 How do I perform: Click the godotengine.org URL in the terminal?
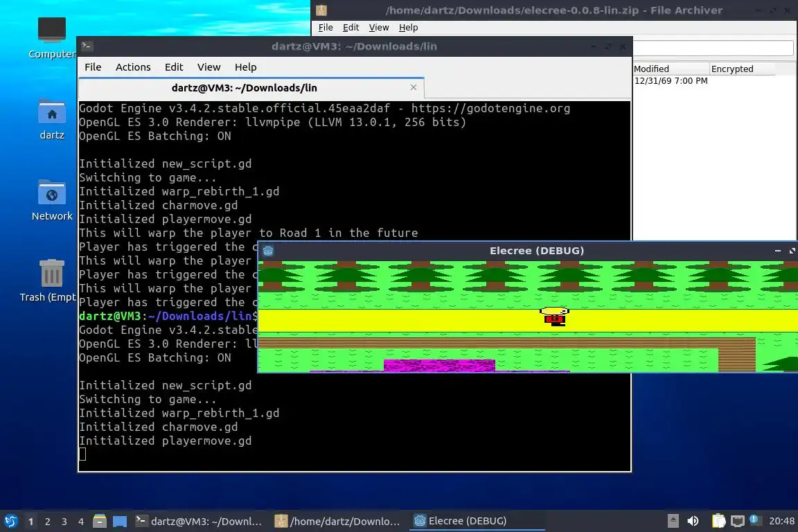coord(490,109)
